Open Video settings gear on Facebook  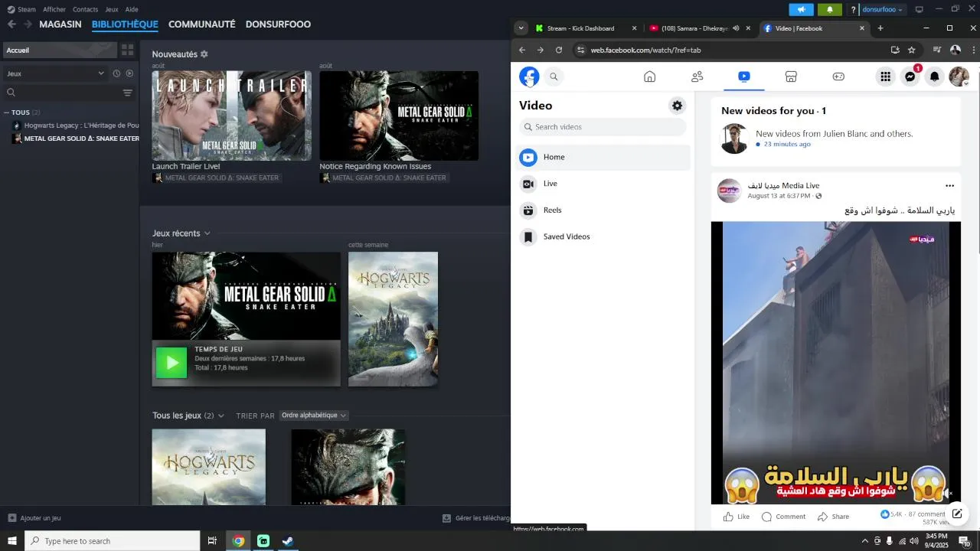[677, 106]
